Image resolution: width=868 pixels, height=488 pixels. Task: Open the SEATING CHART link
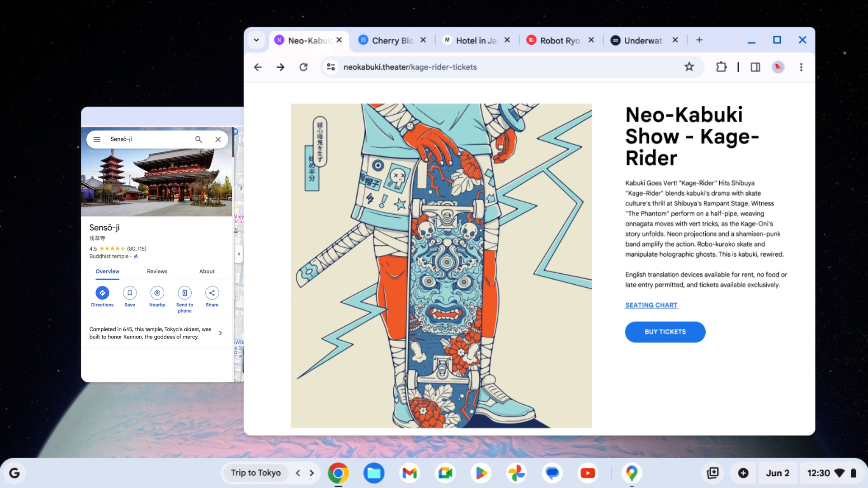click(651, 305)
